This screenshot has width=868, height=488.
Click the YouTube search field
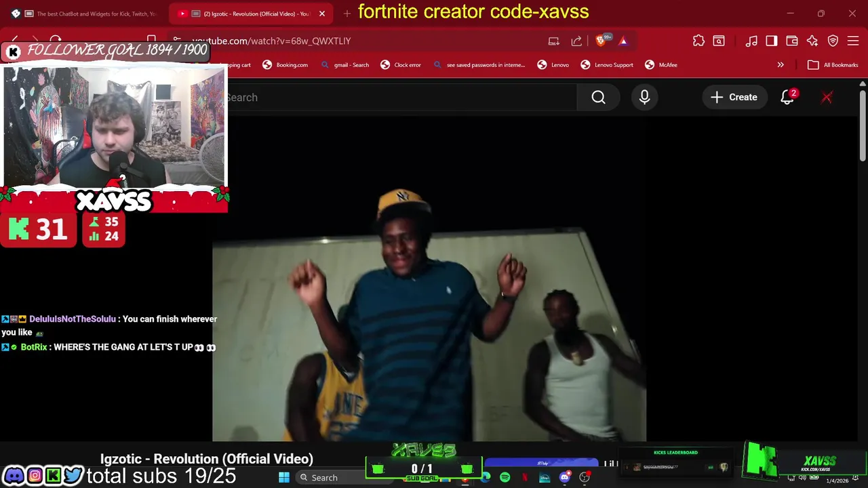tap(401, 98)
